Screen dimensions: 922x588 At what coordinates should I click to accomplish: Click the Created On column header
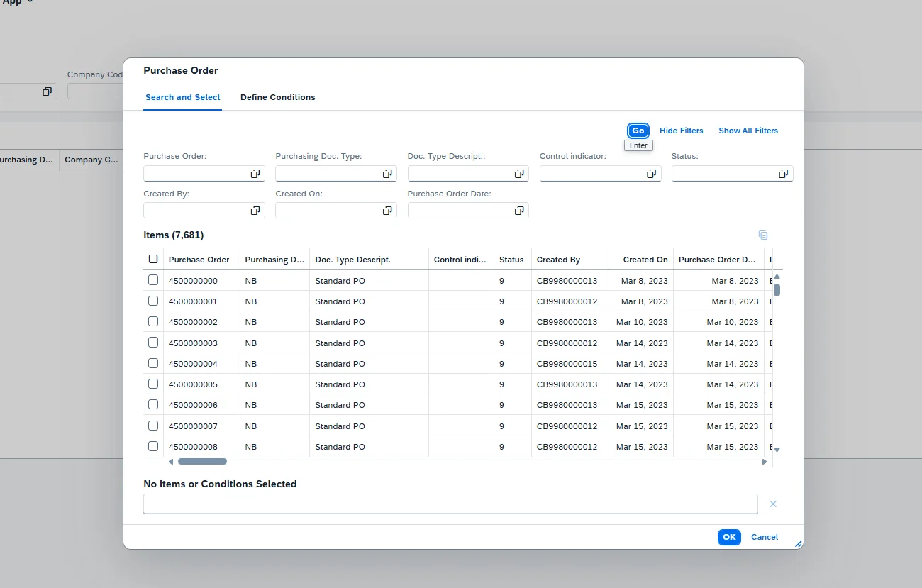click(x=641, y=259)
